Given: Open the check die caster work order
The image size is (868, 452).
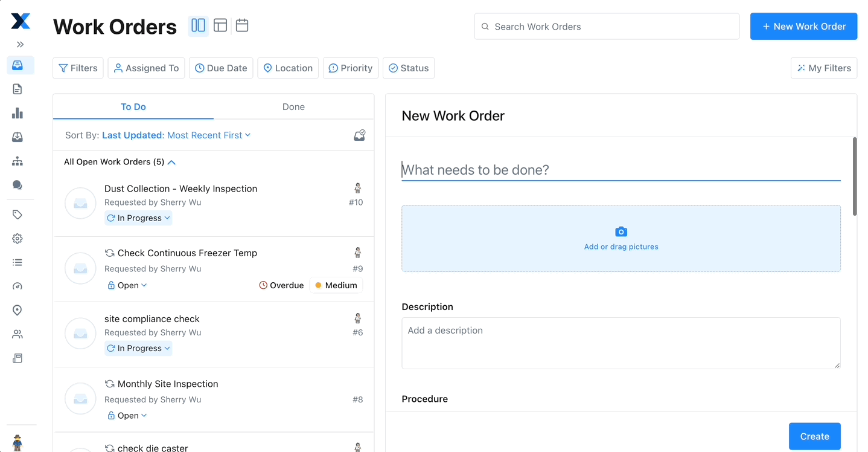Looking at the screenshot, I should [x=153, y=448].
